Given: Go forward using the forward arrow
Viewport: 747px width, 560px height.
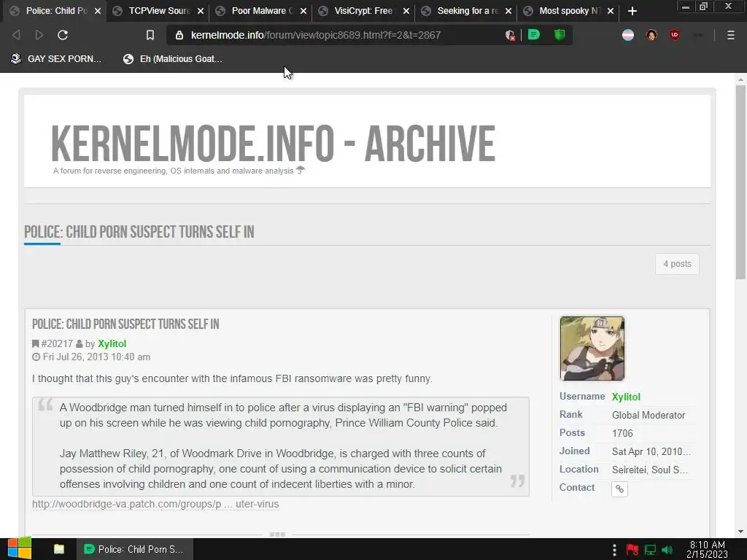Looking at the screenshot, I should pyautogui.click(x=39, y=35).
